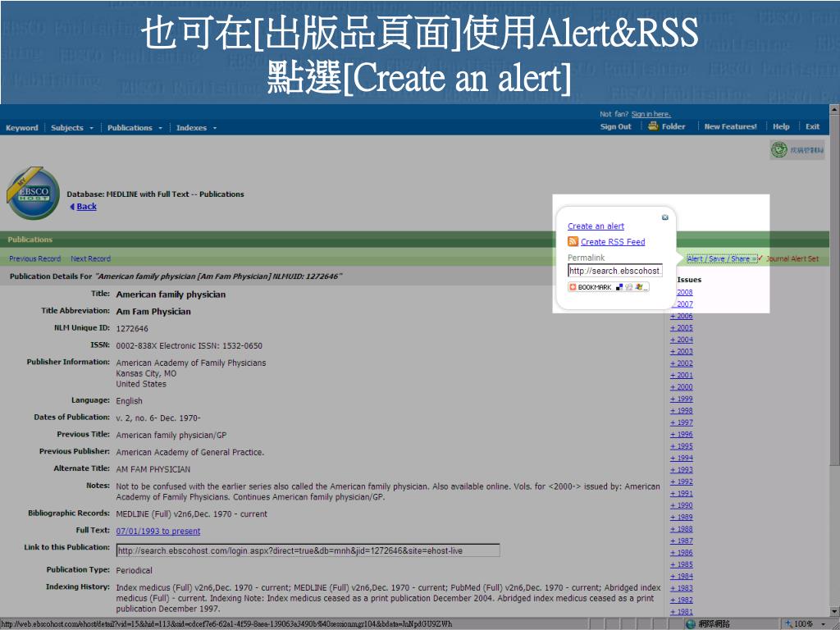The height and width of the screenshot is (630, 840).
Task: Expand the 1991 issues list
Action: point(682,493)
